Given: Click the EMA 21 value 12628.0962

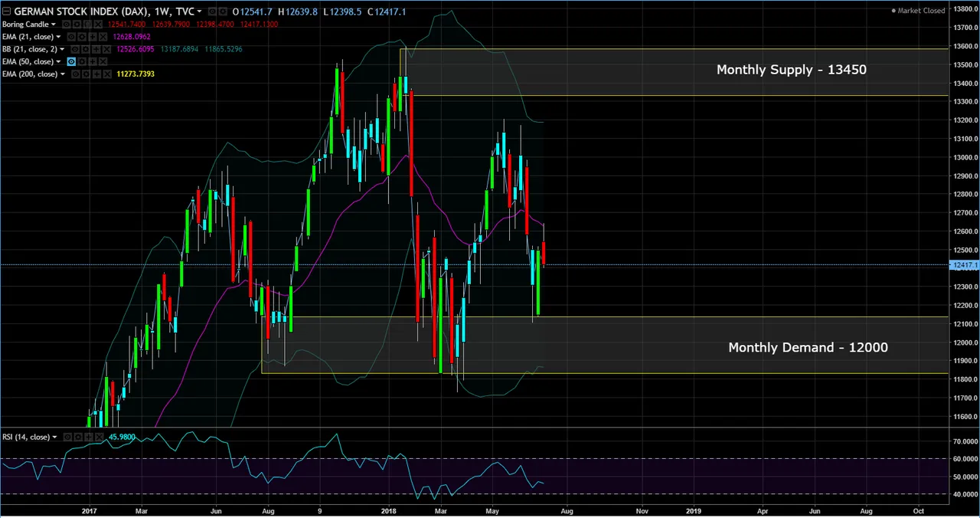Looking at the screenshot, I should pyautogui.click(x=132, y=37).
